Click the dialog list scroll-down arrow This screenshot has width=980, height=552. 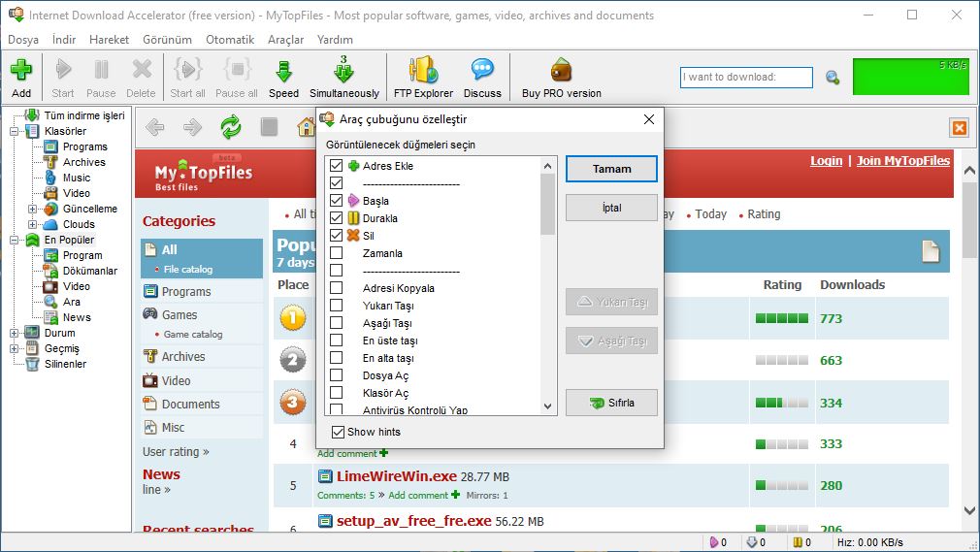click(x=547, y=406)
